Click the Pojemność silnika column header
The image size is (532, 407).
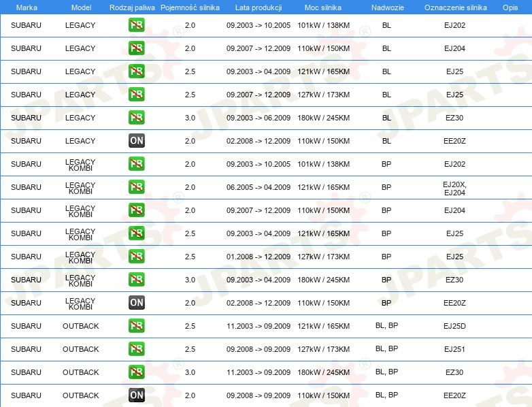(190, 7)
